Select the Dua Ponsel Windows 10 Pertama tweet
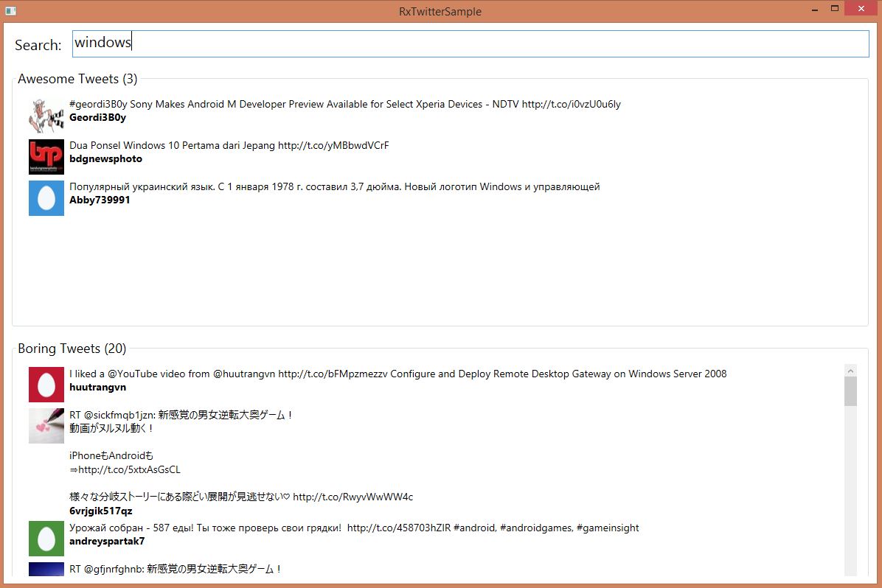The height and width of the screenshot is (588, 882). (229, 145)
